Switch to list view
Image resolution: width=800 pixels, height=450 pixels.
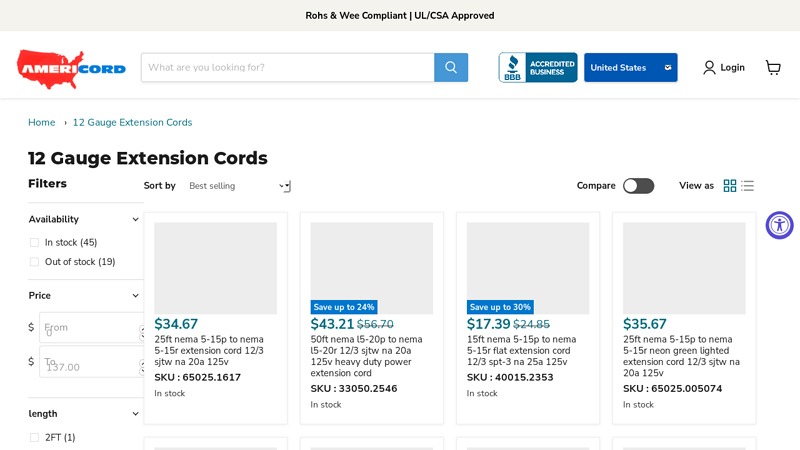[x=748, y=186]
